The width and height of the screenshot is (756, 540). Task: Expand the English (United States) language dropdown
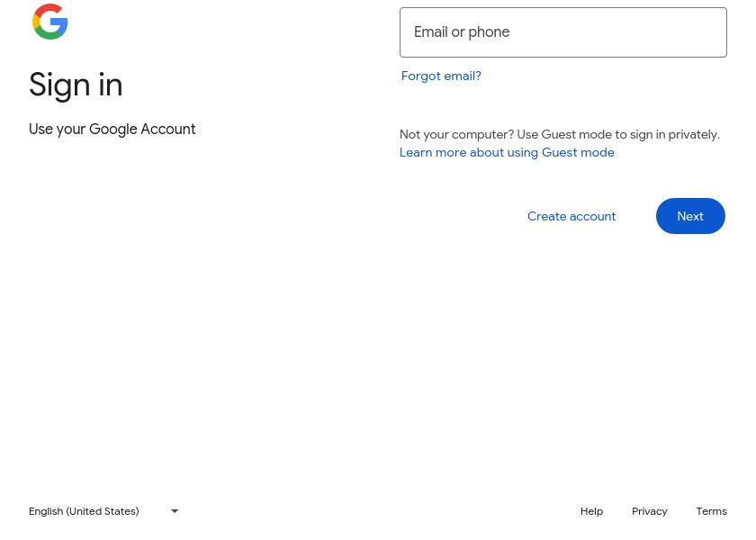(x=104, y=511)
